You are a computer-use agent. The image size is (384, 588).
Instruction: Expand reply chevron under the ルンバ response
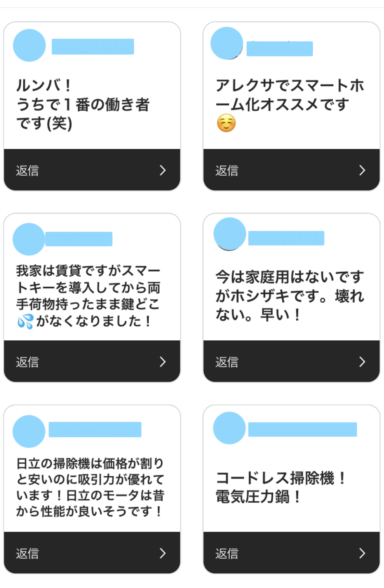[163, 170]
